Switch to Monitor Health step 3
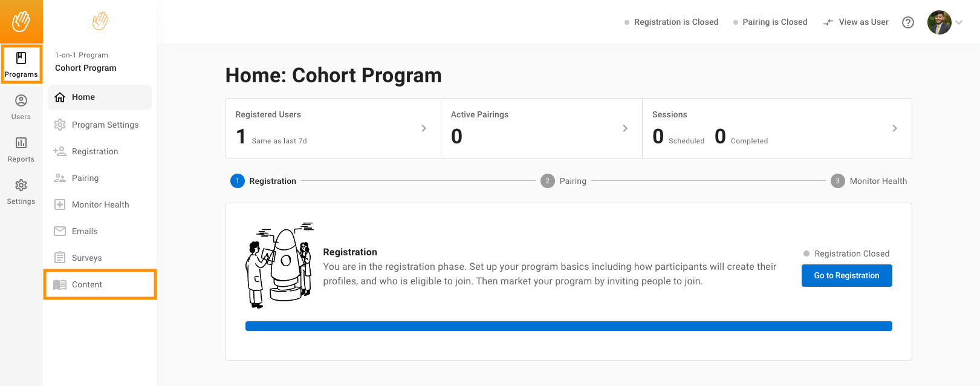The image size is (980, 386). [869, 181]
